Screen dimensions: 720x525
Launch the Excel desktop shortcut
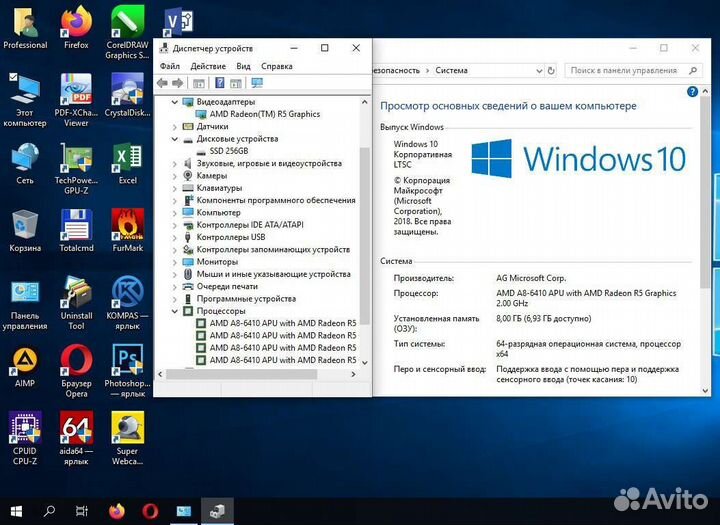point(127,163)
